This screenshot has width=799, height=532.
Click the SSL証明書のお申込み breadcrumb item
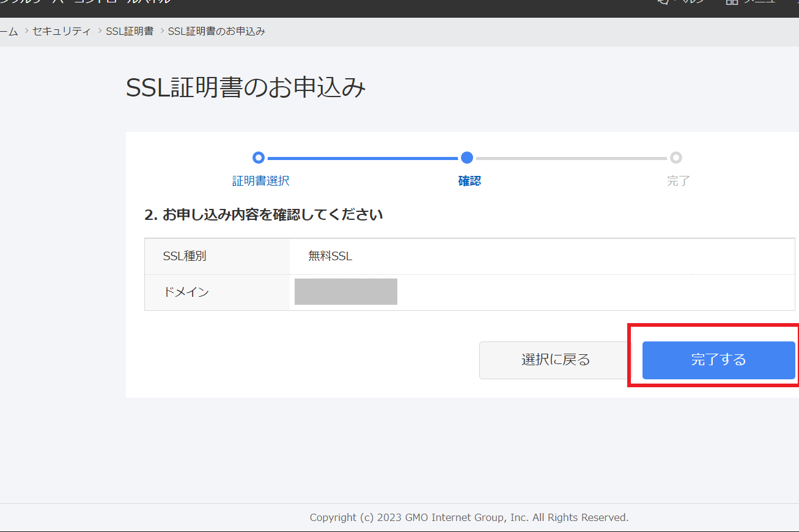(x=216, y=31)
